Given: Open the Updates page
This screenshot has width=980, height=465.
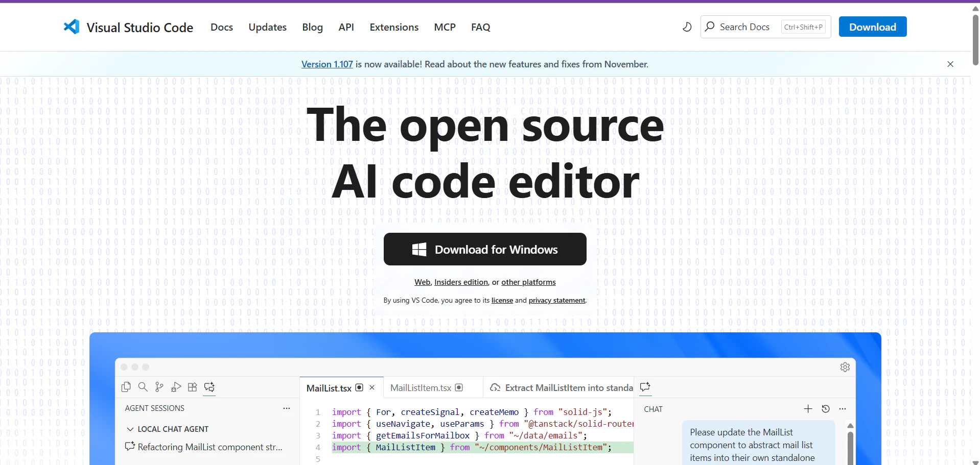Looking at the screenshot, I should coord(267,27).
